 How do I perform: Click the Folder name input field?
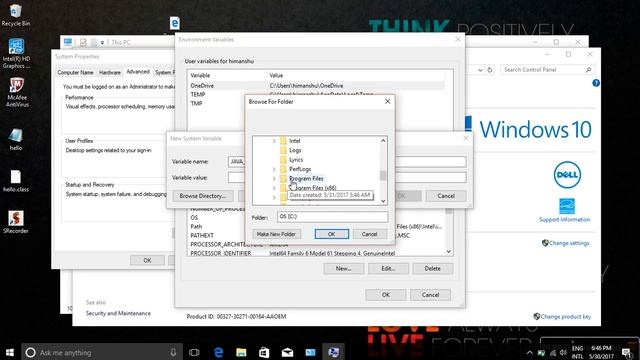(332, 217)
